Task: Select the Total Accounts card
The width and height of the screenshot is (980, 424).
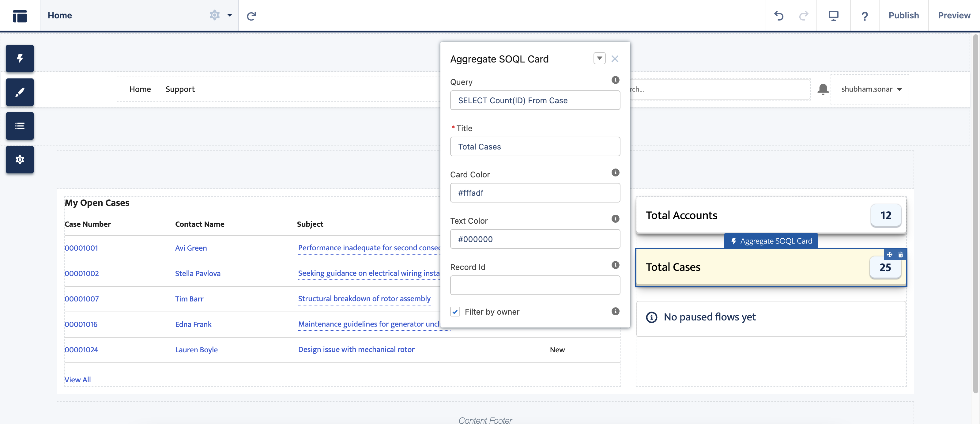Action: [x=771, y=215]
